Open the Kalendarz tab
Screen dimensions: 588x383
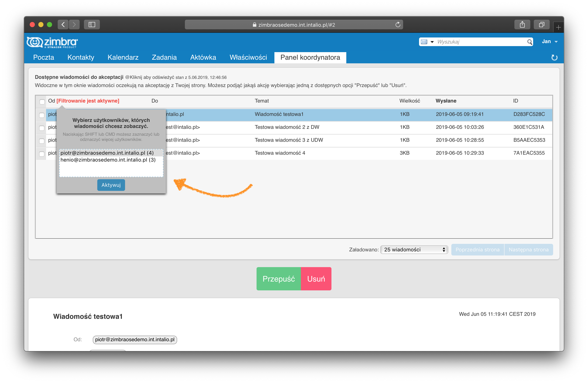point(123,57)
